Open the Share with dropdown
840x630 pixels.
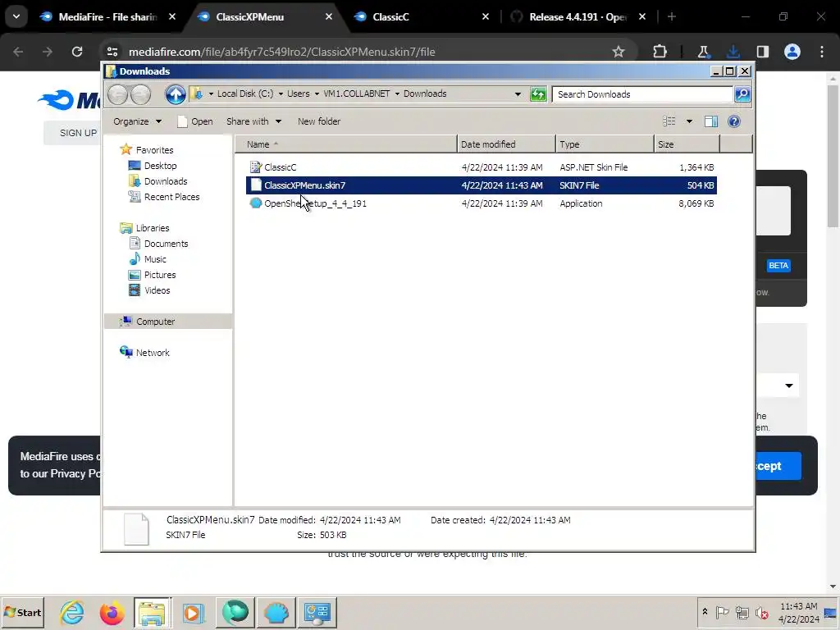coord(253,121)
